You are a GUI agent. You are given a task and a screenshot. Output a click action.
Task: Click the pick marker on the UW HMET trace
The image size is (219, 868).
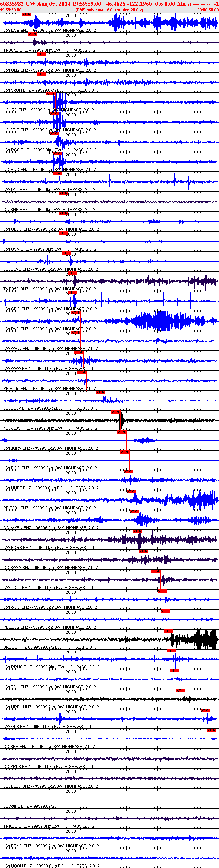pos(128,472)
